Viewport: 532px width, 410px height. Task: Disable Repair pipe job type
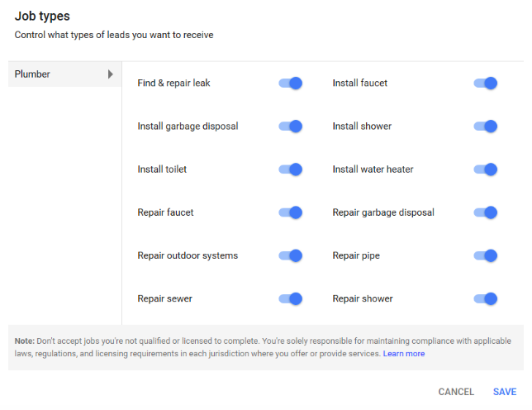pos(486,255)
